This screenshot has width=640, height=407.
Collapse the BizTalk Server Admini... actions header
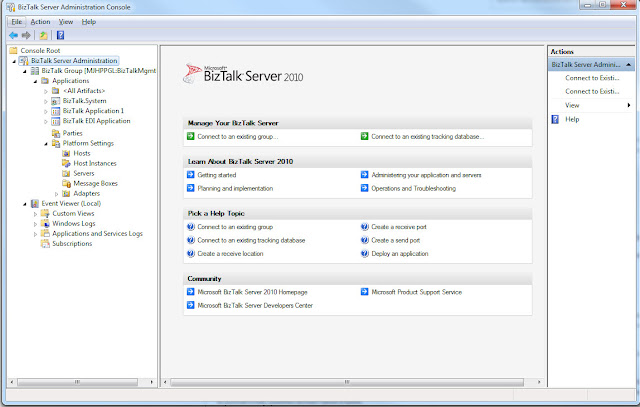coord(629,64)
